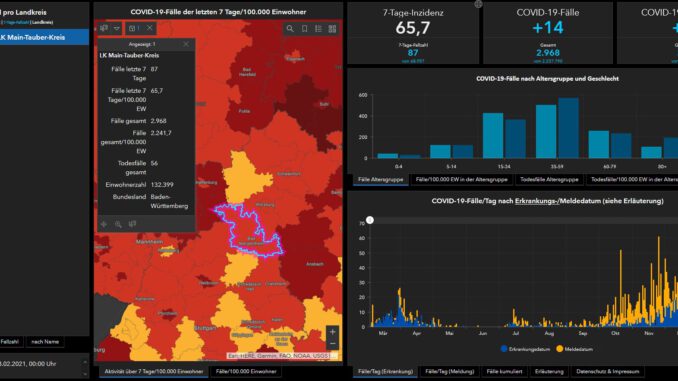This screenshot has width=678, height=381.
Task: Zoom to feature icon in popup footer
Action: pos(118,224)
